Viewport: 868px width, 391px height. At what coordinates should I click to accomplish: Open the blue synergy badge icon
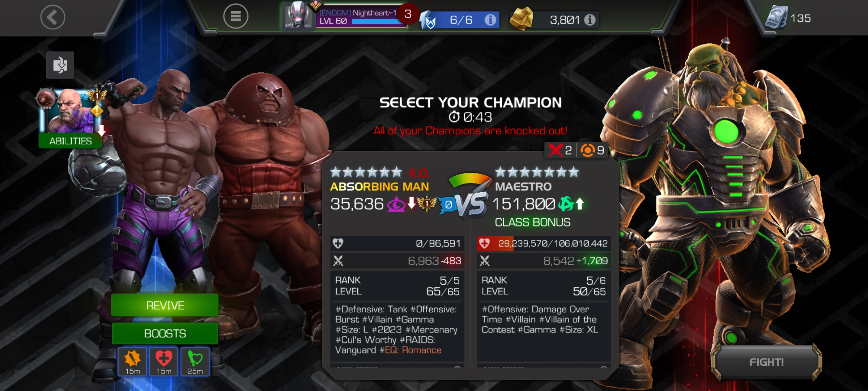(447, 205)
